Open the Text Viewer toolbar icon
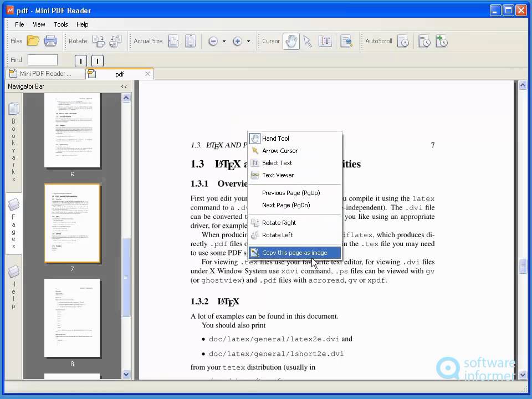 pos(346,42)
